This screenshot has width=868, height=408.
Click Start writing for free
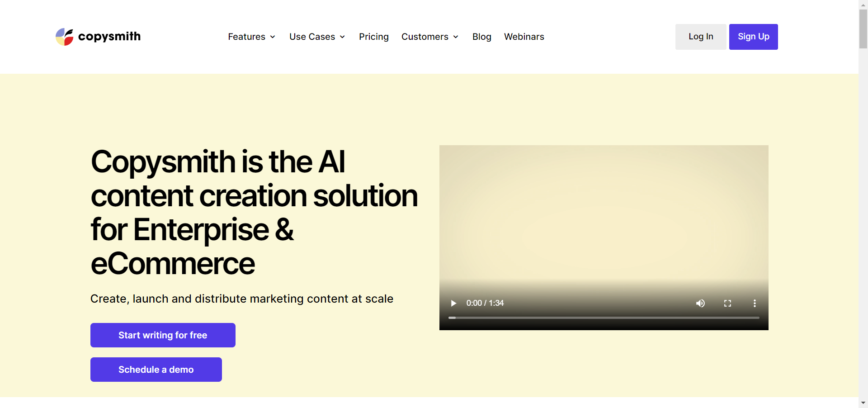[x=163, y=335]
